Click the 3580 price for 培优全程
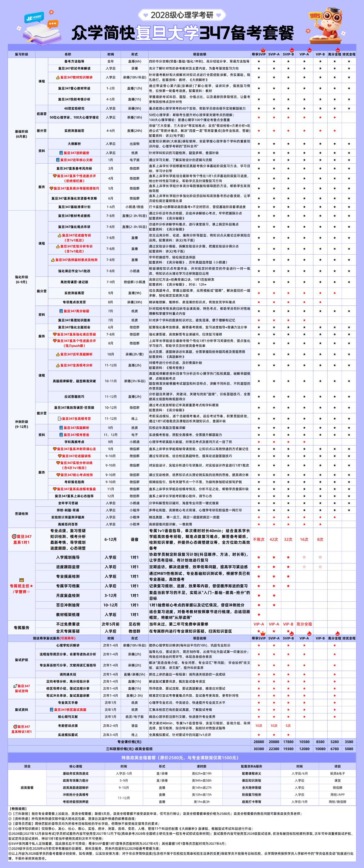Viewport: 364px width, 868px height. [x=349, y=742]
